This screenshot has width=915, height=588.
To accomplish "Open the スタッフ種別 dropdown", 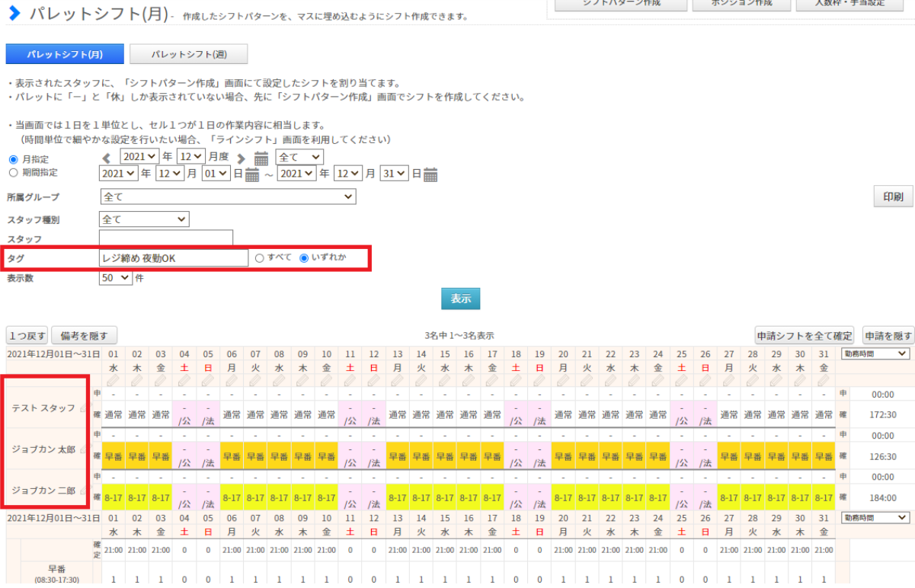I will pyautogui.click(x=144, y=219).
